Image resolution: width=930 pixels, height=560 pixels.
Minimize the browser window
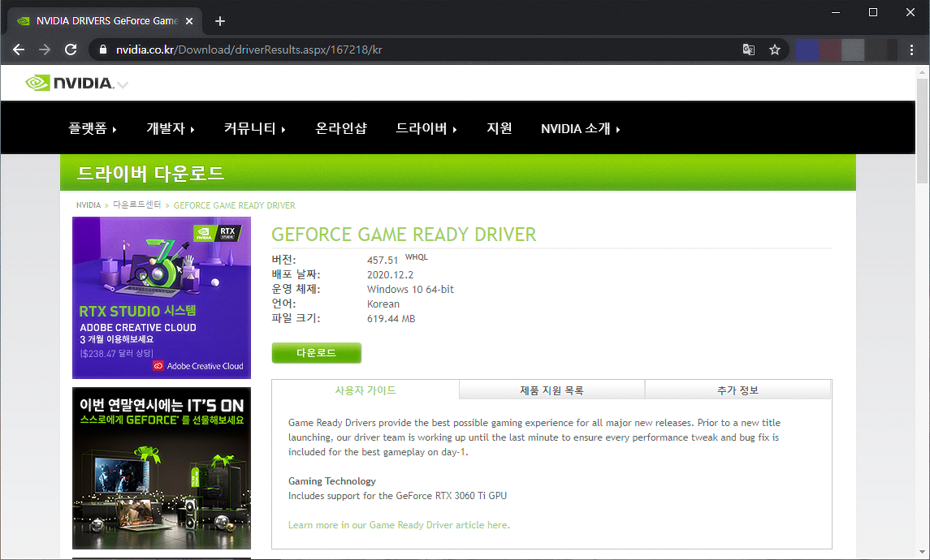click(836, 12)
